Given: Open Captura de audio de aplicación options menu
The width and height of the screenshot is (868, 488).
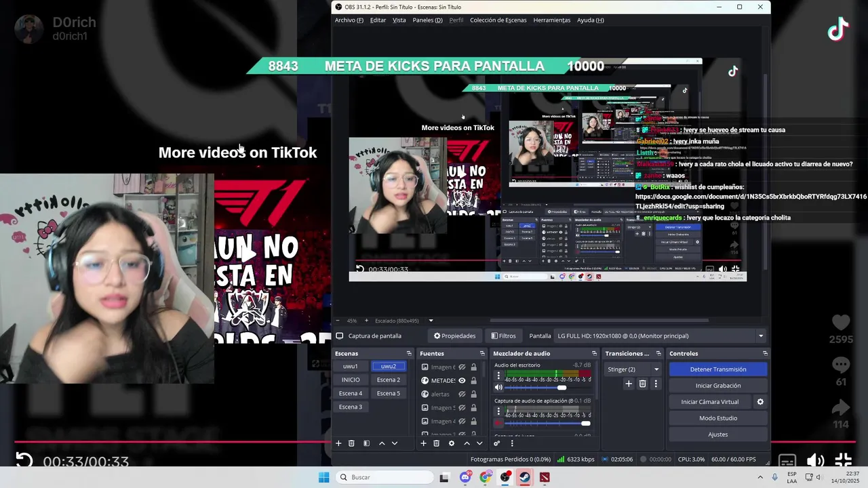Looking at the screenshot, I should pyautogui.click(x=498, y=411).
